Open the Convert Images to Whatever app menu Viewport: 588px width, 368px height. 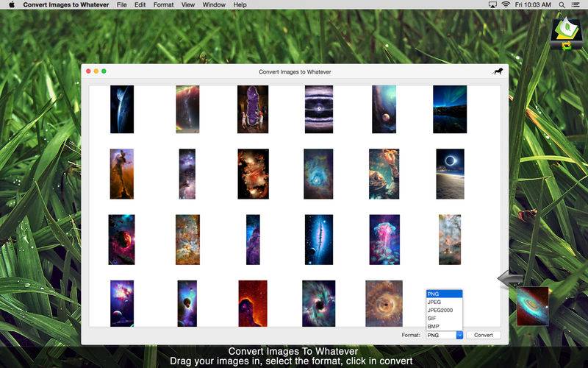click(66, 5)
